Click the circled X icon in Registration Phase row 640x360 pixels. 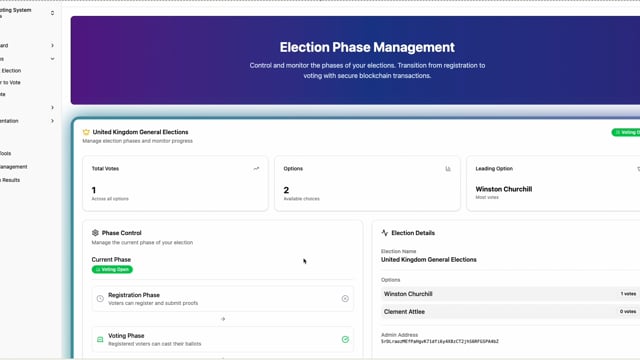[345, 298]
